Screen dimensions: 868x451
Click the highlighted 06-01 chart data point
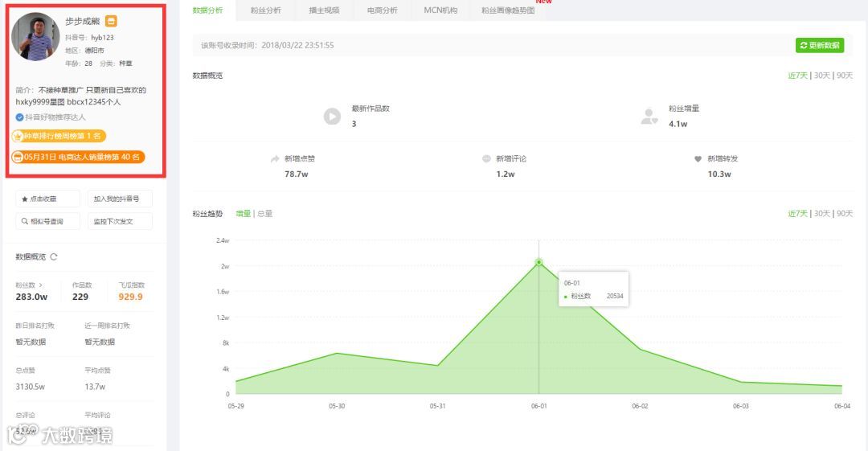click(538, 262)
